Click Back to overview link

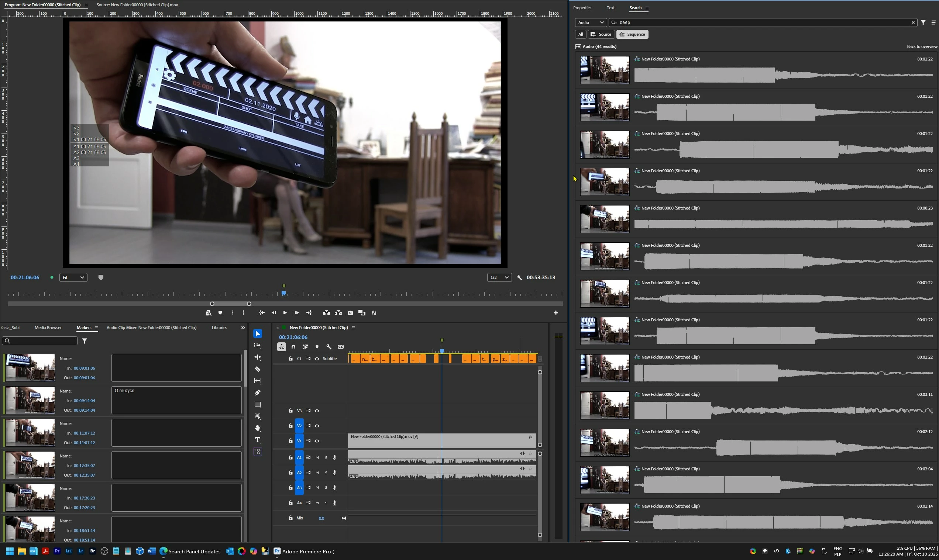(x=922, y=46)
